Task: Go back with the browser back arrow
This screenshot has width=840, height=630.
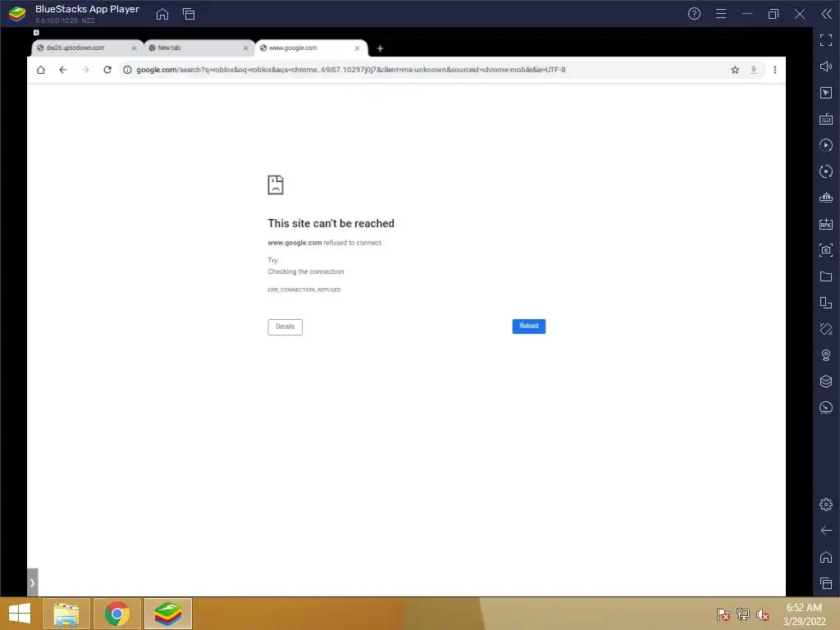Action: point(63,70)
